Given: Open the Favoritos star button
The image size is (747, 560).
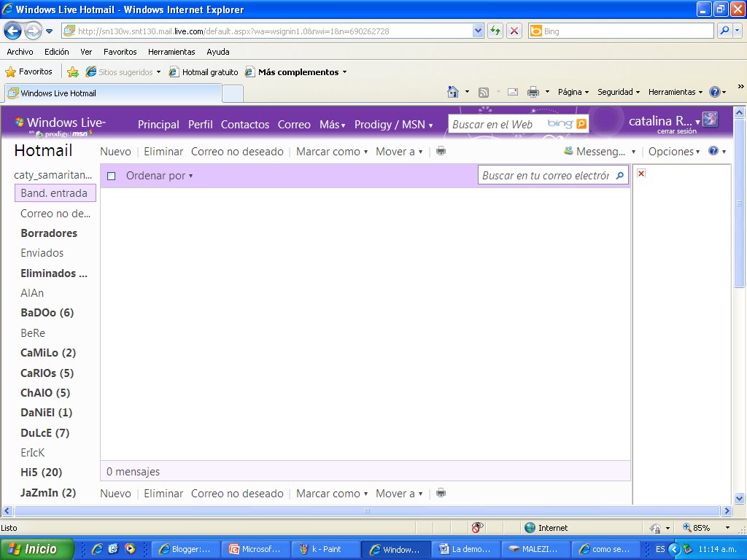Looking at the screenshot, I should [28, 72].
